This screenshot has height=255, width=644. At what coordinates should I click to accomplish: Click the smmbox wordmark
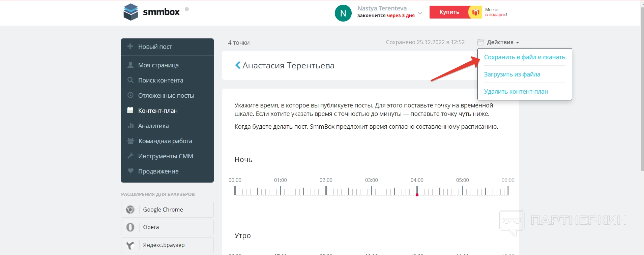pos(161,12)
